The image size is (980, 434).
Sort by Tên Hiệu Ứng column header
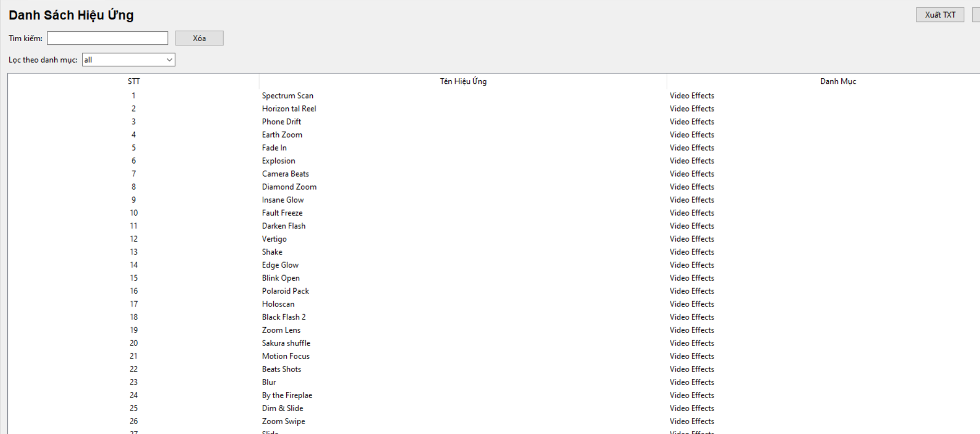pos(463,81)
